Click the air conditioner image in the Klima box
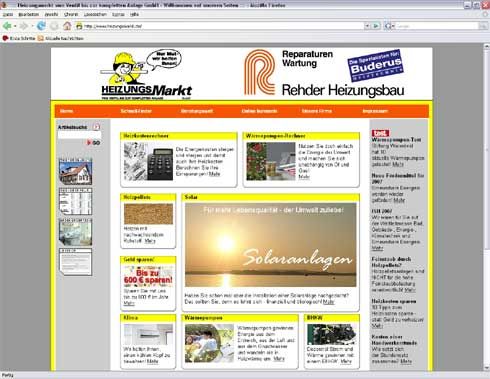 pos(148,334)
